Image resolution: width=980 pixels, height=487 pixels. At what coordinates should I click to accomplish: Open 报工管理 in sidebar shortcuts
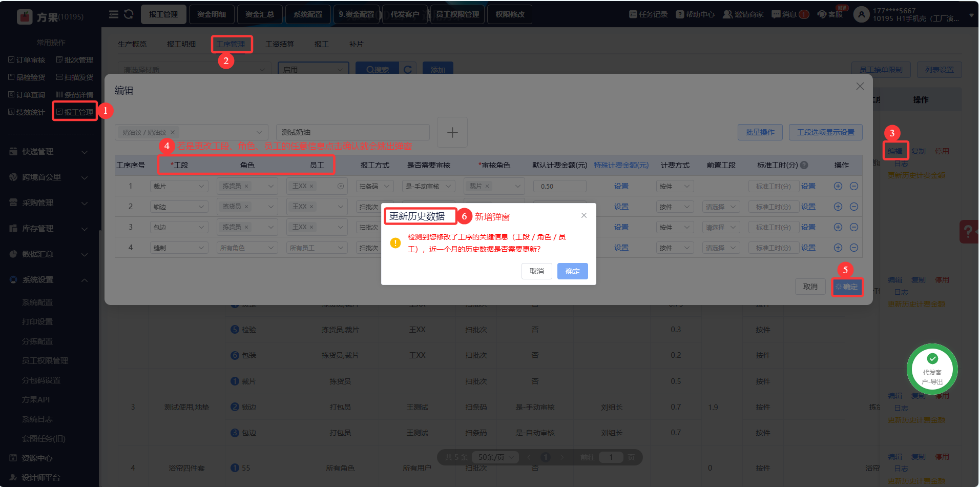pyautogui.click(x=75, y=112)
